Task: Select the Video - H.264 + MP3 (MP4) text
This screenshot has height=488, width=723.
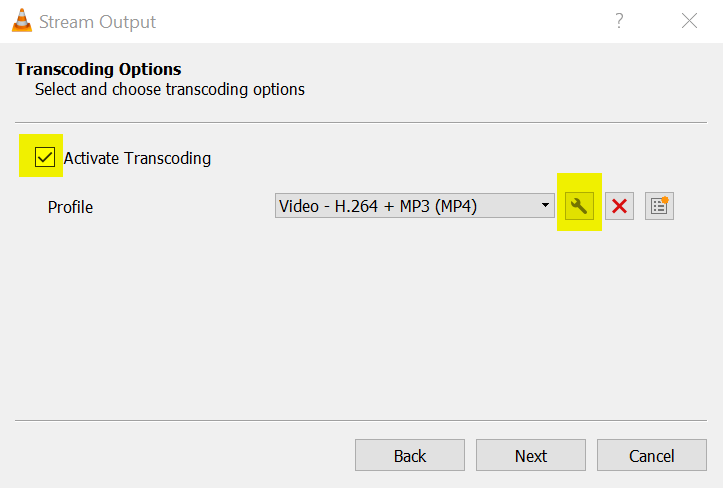Action: coord(378,207)
